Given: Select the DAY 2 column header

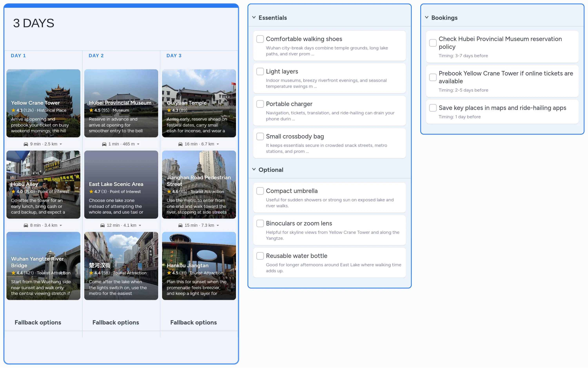Looking at the screenshot, I should coord(96,56).
